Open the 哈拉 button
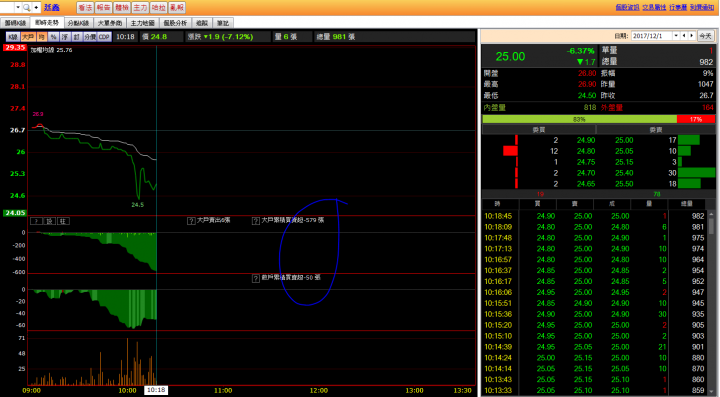The height and width of the screenshot is (397, 720). (x=158, y=7)
